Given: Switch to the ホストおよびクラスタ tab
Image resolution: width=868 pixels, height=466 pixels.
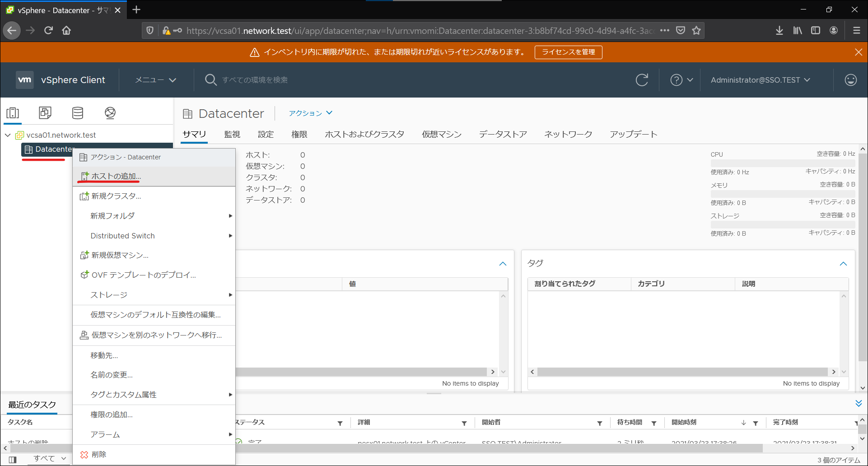Looking at the screenshot, I should point(364,134).
